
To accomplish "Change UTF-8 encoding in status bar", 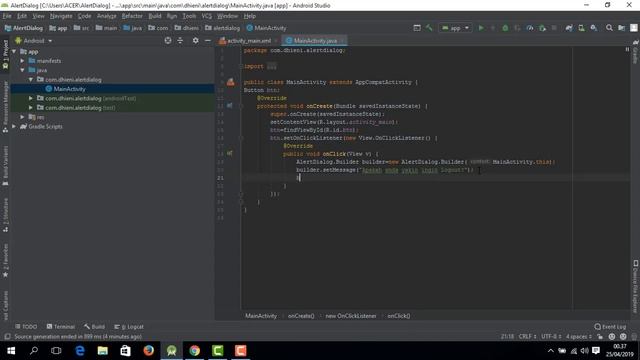I will point(551,337).
